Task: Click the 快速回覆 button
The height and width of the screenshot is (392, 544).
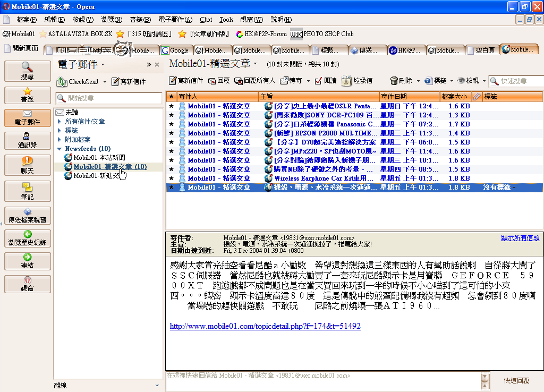Action: pos(516,380)
